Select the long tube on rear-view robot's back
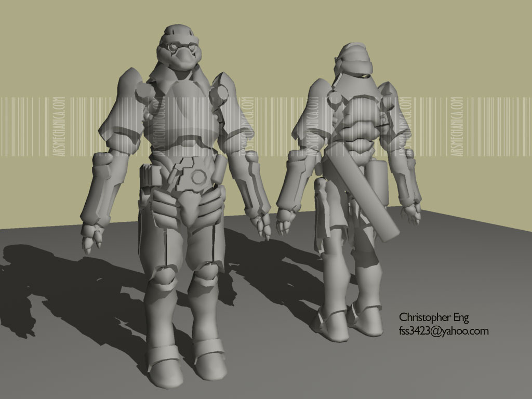This screenshot has height=399, width=532. [362, 198]
